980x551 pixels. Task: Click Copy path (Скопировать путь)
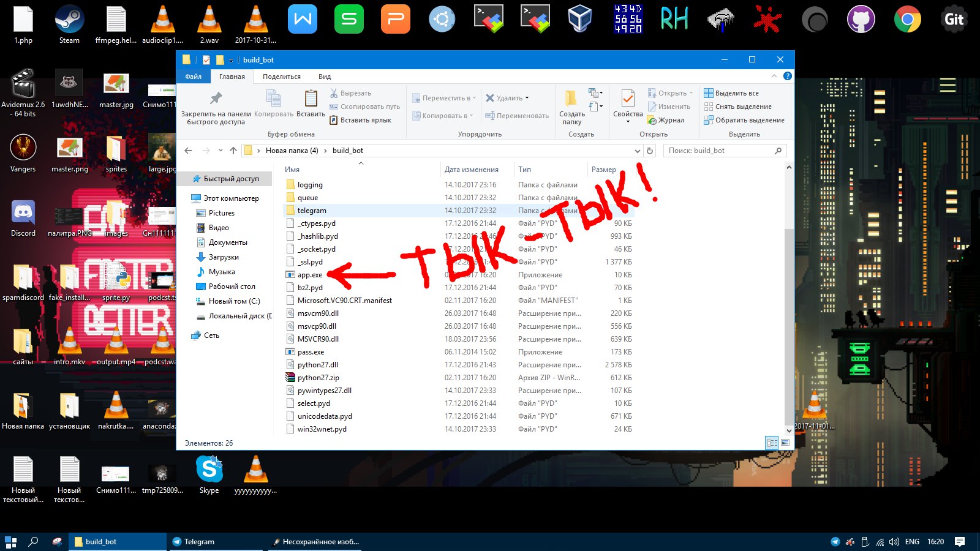[364, 107]
